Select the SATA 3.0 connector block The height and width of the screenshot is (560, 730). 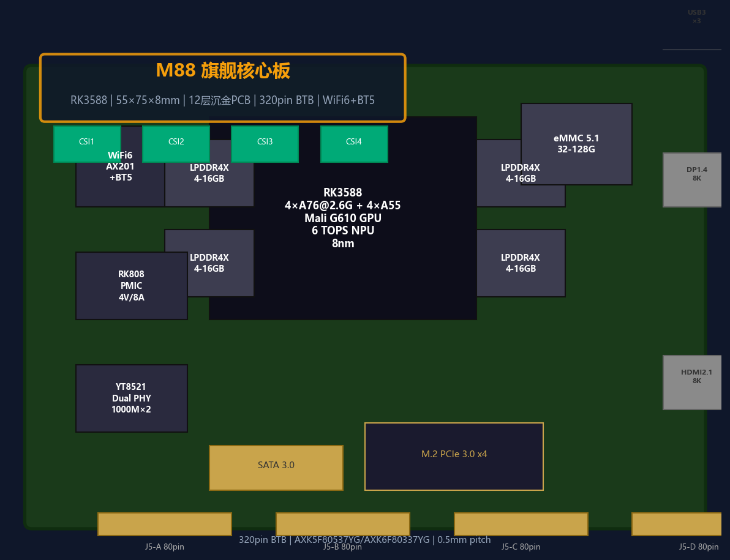tap(276, 468)
